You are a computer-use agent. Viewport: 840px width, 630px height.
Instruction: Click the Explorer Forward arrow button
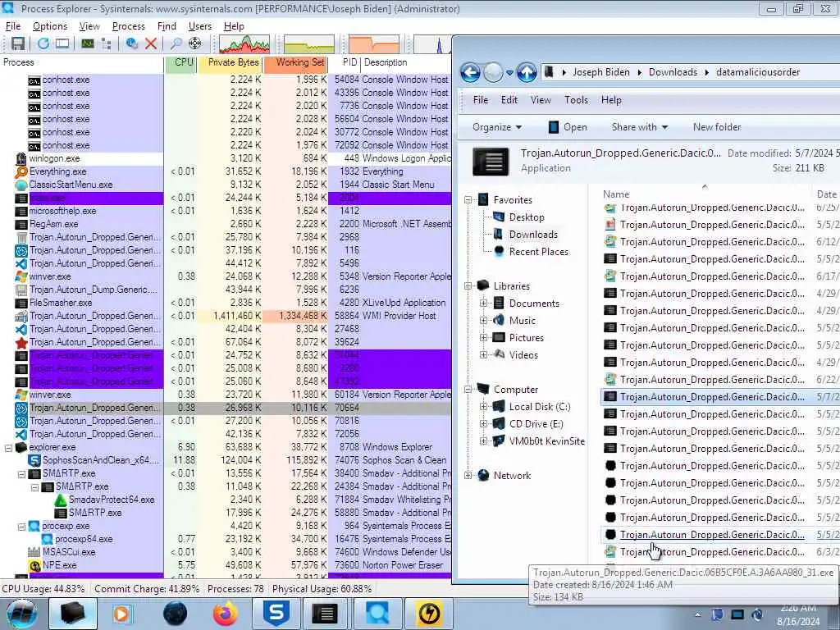493,72
